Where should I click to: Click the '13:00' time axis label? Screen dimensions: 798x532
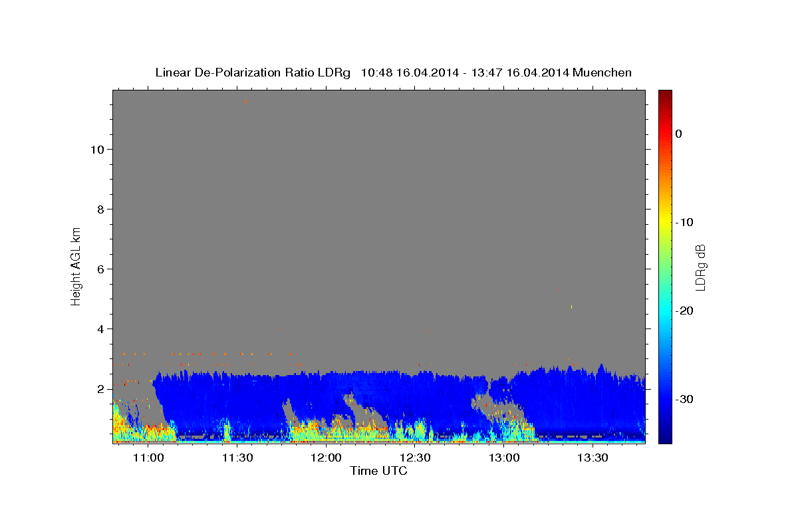pos(504,458)
